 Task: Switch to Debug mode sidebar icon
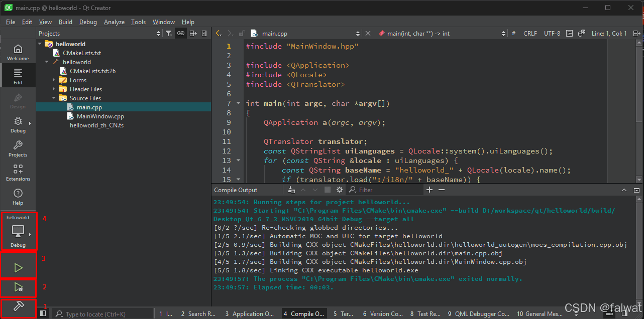click(18, 124)
